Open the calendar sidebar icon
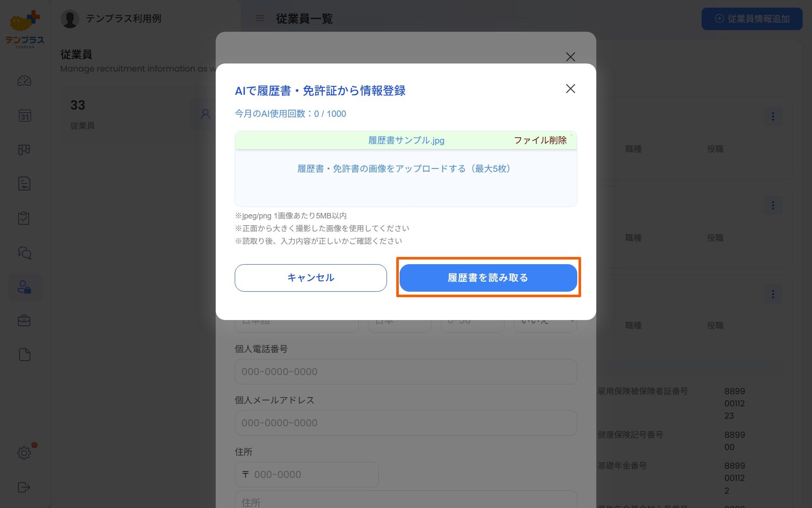This screenshot has height=508, width=812. pos(25,116)
